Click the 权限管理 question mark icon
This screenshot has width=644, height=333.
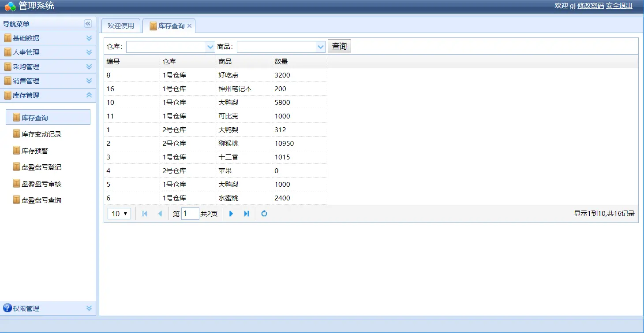7,308
